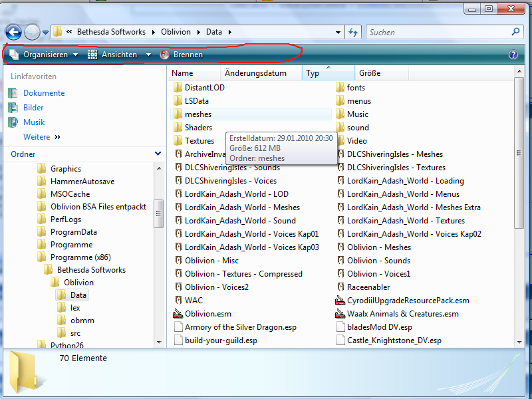Sort by Änderungsdatum column header

[x=255, y=73]
